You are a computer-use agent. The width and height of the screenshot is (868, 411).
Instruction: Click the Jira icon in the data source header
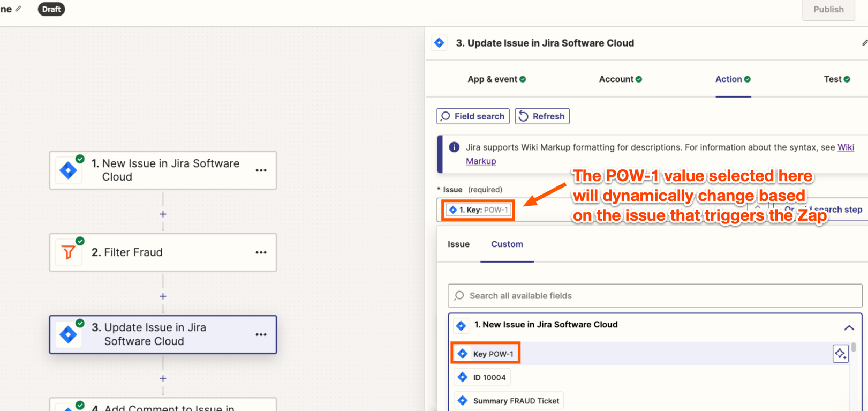(x=461, y=325)
